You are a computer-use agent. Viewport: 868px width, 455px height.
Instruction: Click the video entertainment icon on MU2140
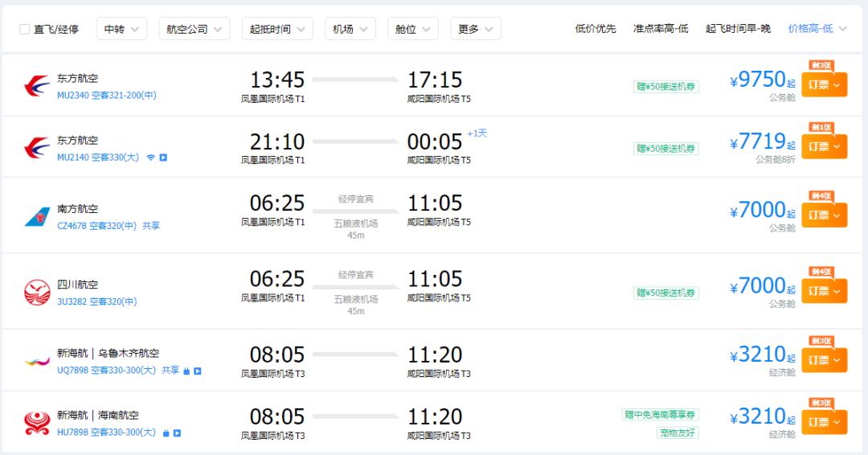click(x=163, y=158)
